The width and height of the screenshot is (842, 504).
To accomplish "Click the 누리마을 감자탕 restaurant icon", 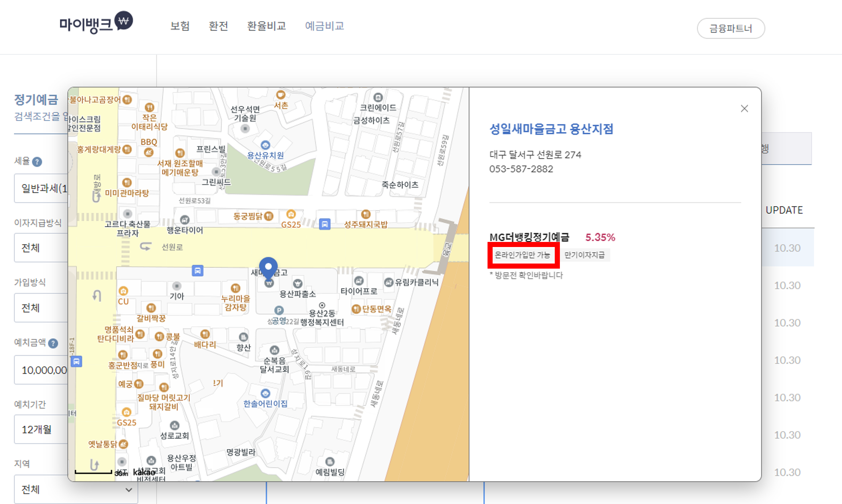I will [236, 288].
